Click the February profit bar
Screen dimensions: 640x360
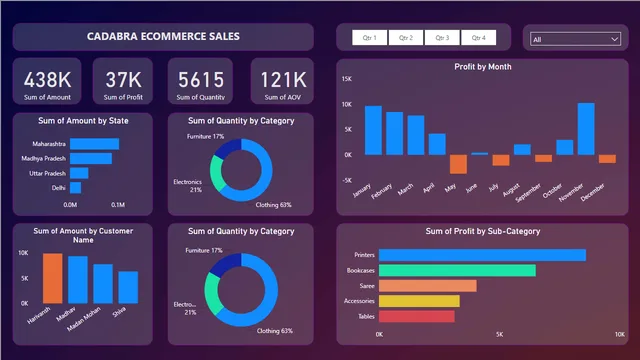(394, 133)
